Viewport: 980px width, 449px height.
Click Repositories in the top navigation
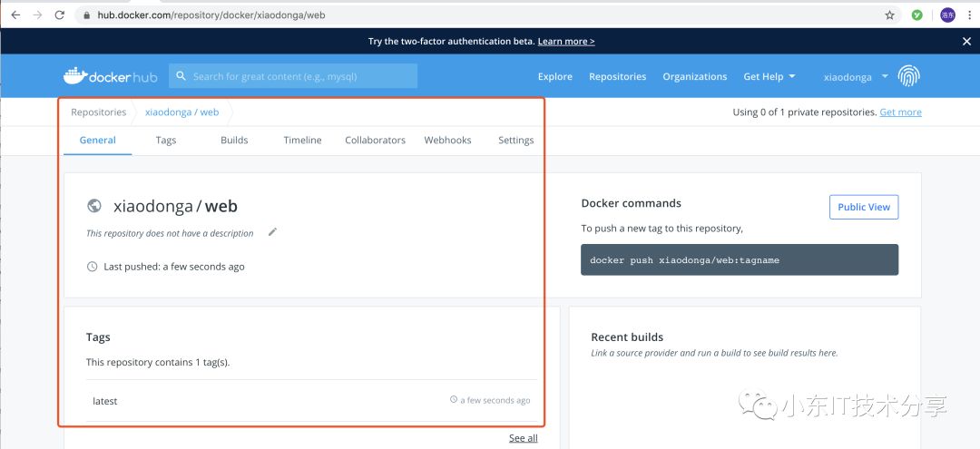coord(618,76)
